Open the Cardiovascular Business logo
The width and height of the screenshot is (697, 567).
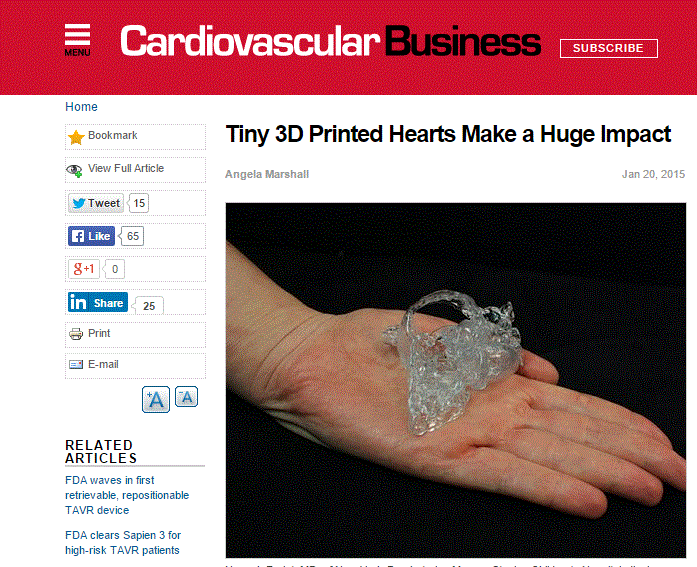tap(330, 41)
